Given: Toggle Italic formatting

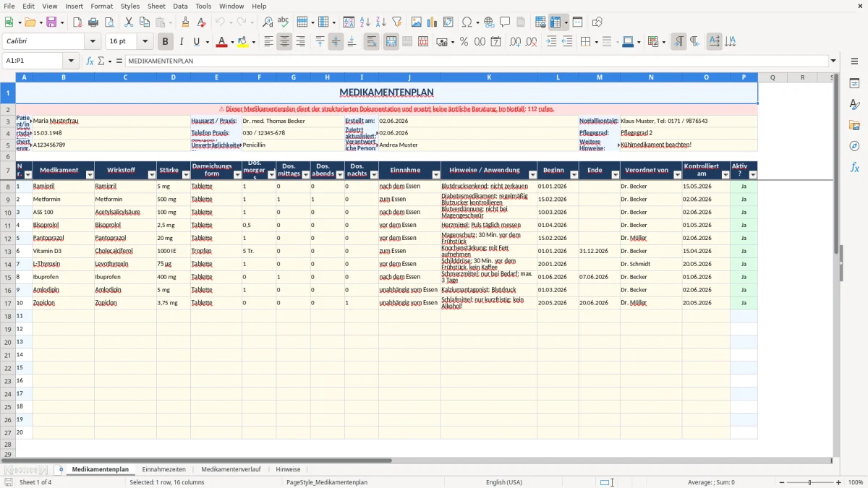Looking at the screenshot, I should point(181,42).
